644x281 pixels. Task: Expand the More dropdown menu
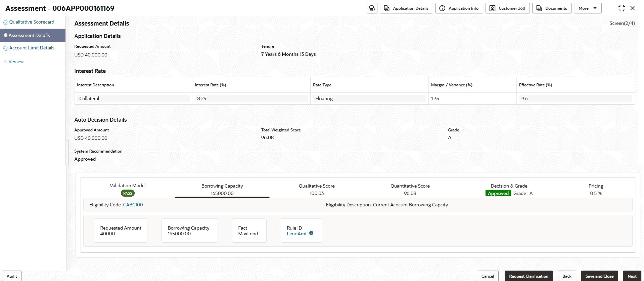(588, 8)
